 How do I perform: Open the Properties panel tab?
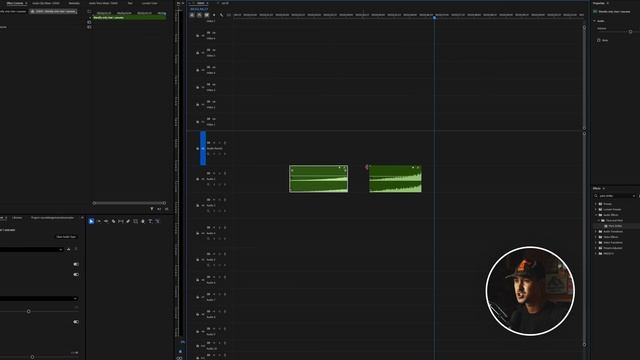598,3
